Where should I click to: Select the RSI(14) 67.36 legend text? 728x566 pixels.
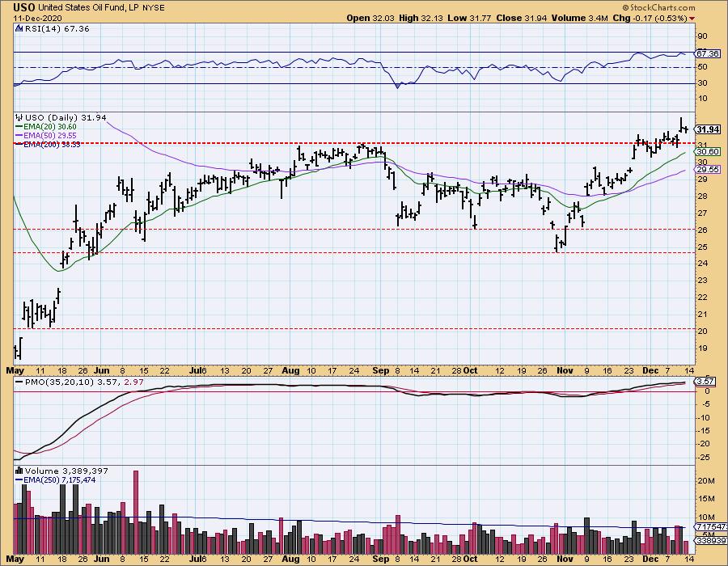57,29
